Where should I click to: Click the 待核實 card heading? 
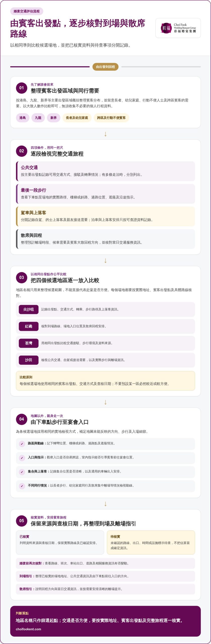(x=115, y=537)
